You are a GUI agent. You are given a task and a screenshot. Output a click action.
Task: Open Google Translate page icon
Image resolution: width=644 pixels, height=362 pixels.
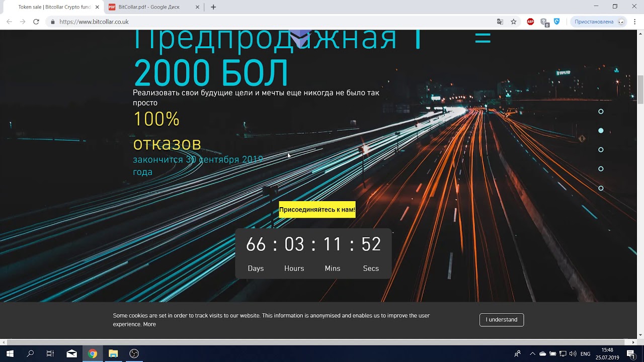pyautogui.click(x=500, y=22)
